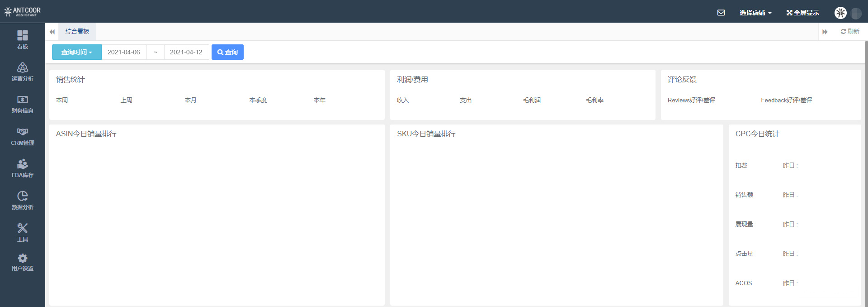Image resolution: width=868 pixels, height=307 pixels.
Task: Click the end date field 2021-04-12
Action: (x=186, y=52)
